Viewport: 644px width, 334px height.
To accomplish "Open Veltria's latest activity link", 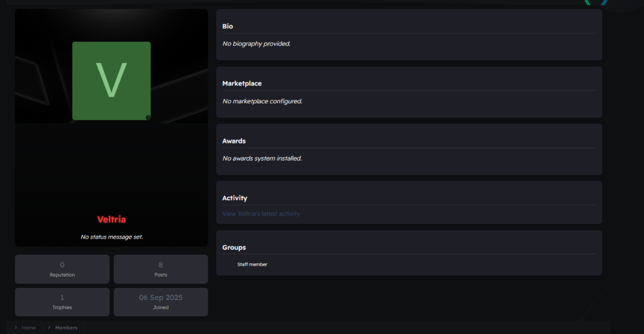I will tap(261, 213).
